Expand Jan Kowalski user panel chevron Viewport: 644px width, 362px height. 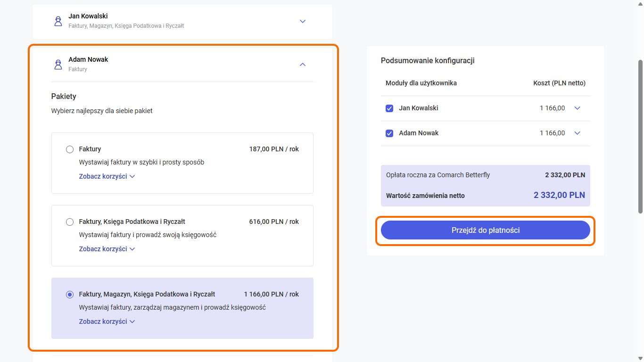[303, 21]
